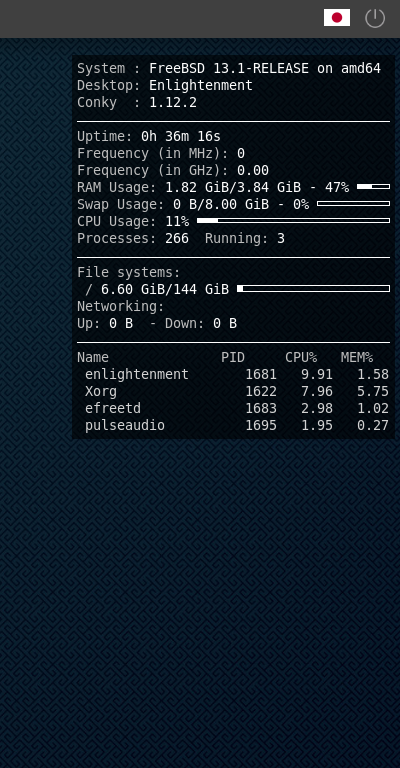The height and width of the screenshot is (768, 400).
Task: Click the PID column header
Action: click(x=233, y=358)
